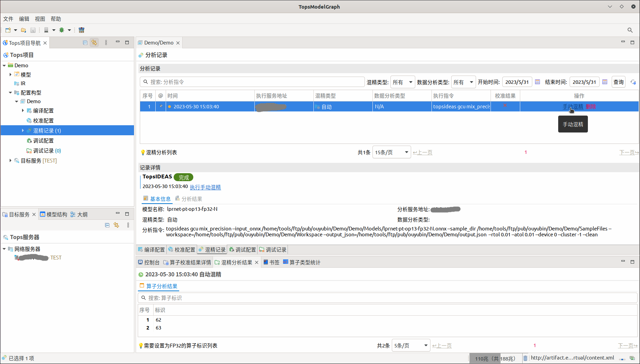The image size is (640, 364).
Task: Close the 目标服务 tab
Action: (34, 215)
